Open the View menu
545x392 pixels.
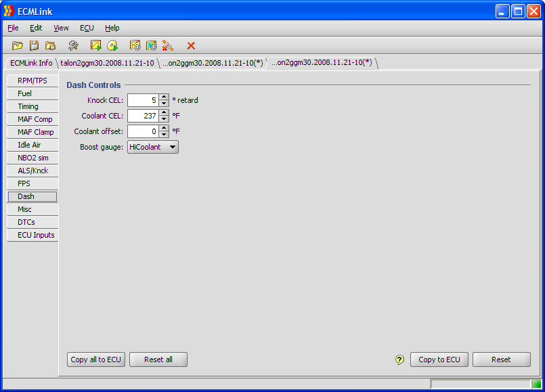tap(61, 28)
